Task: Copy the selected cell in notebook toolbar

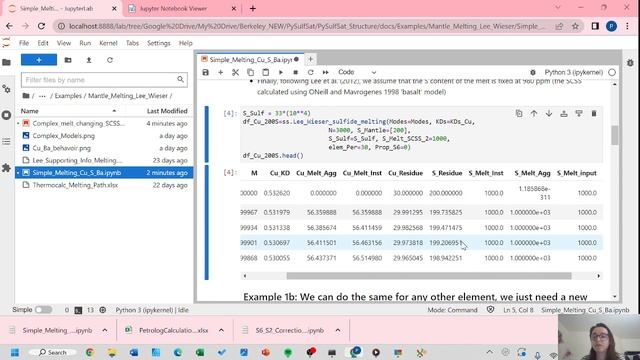Action: [x=250, y=72]
